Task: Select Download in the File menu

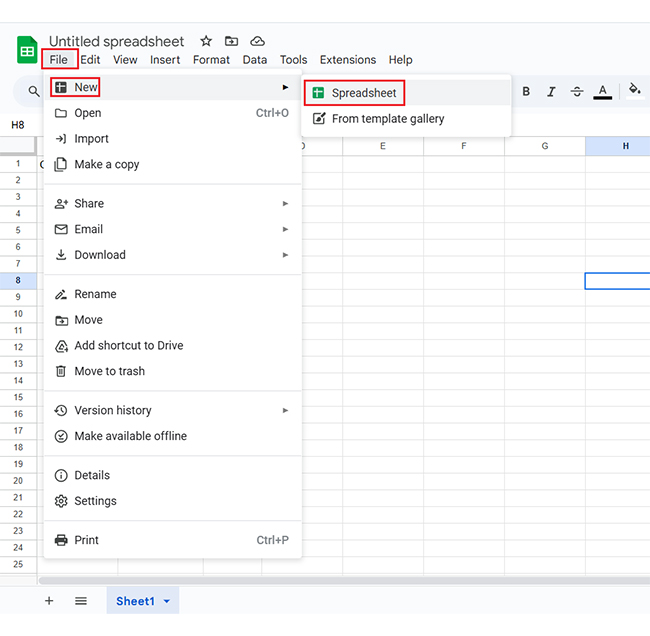Action: (172, 255)
